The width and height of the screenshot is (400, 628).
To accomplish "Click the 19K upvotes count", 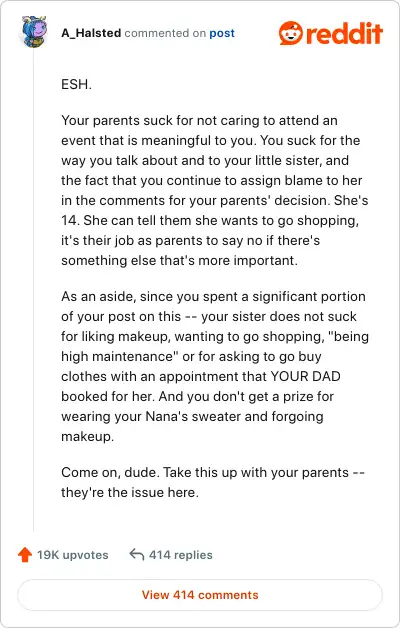I will coord(73,555).
